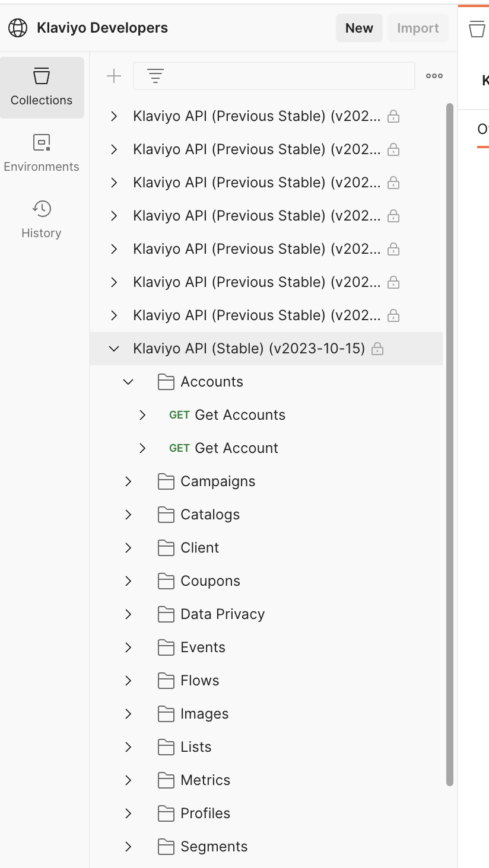This screenshot has height=868, width=489.
Task: Click the plus icon to create collection
Action: coord(113,76)
